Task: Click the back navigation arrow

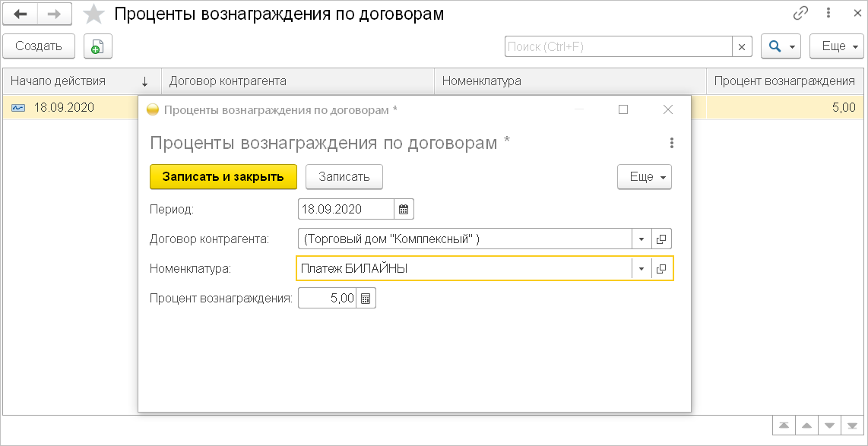Action: tap(21, 14)
